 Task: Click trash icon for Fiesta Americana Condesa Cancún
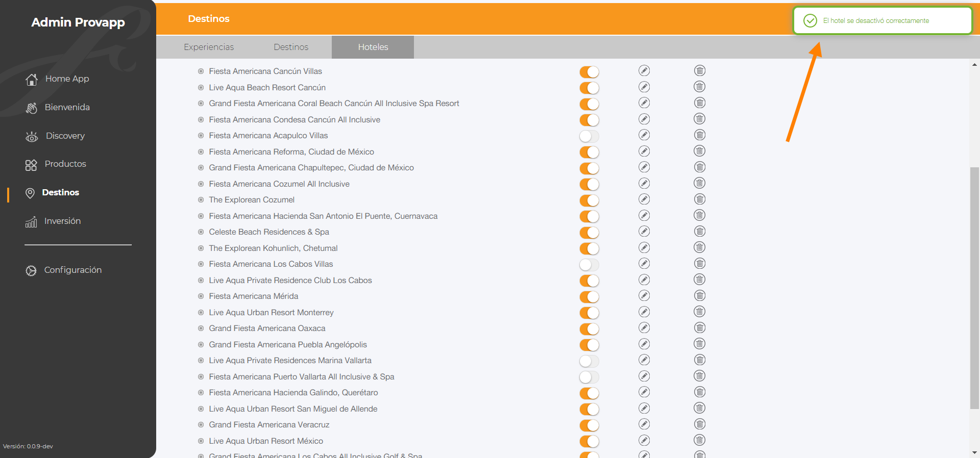point(700,119)
